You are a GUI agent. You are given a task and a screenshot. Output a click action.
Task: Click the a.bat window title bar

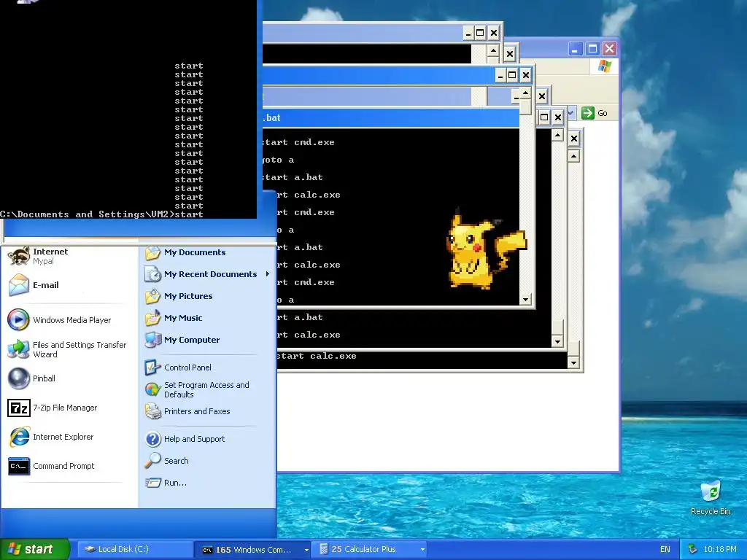(x=391, y=117)
